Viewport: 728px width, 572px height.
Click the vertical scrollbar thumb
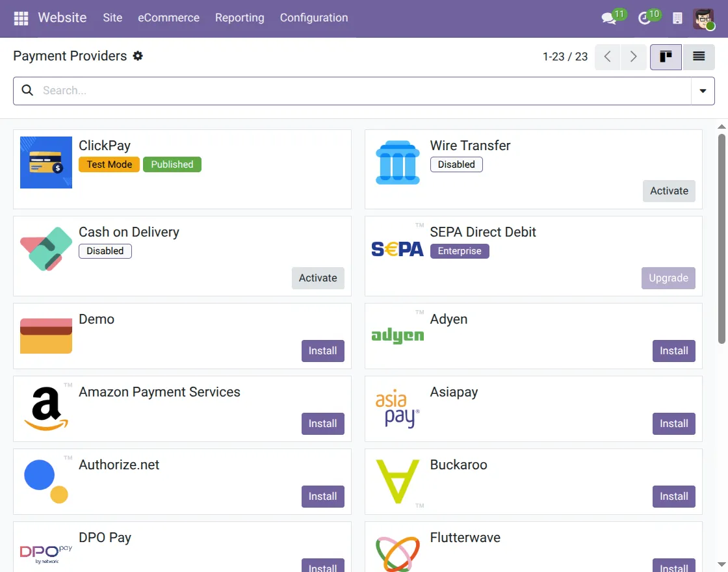721,239
